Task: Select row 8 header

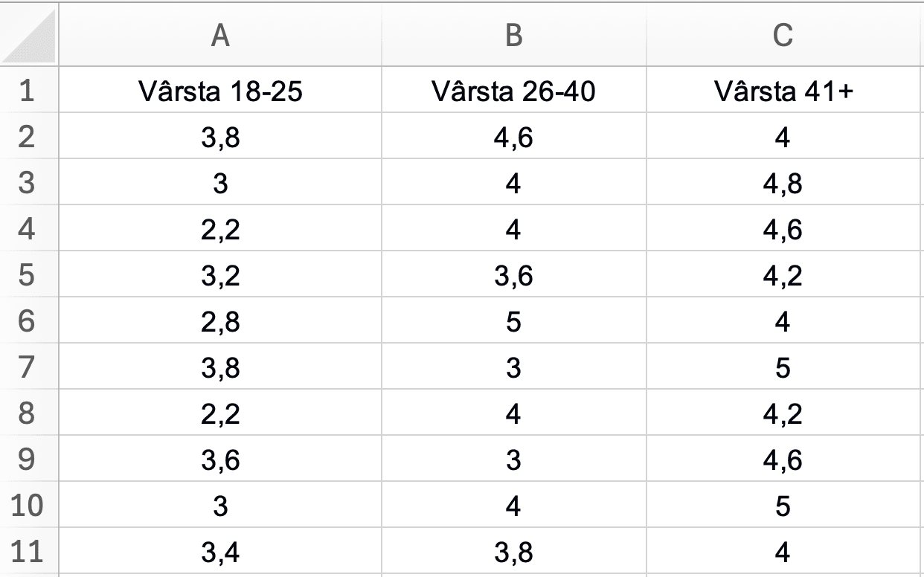Action: click(x=28, y=413)
